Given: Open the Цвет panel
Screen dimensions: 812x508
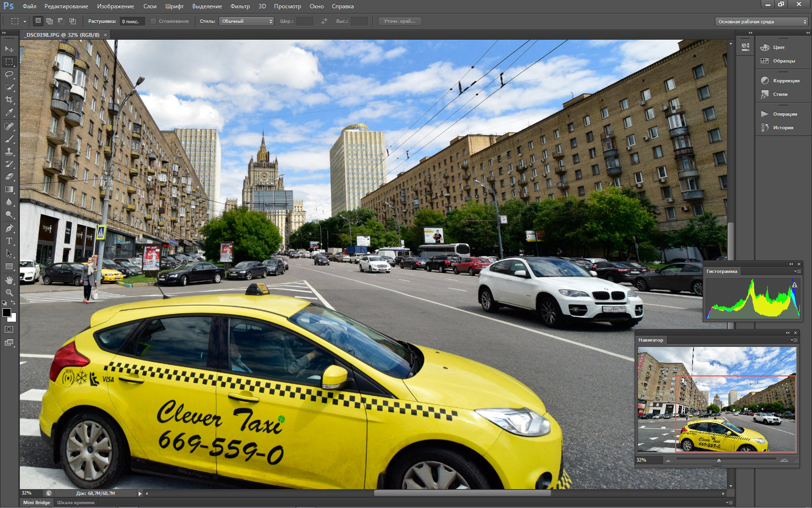Looking at the screenshot, I should tap(779, 47).
